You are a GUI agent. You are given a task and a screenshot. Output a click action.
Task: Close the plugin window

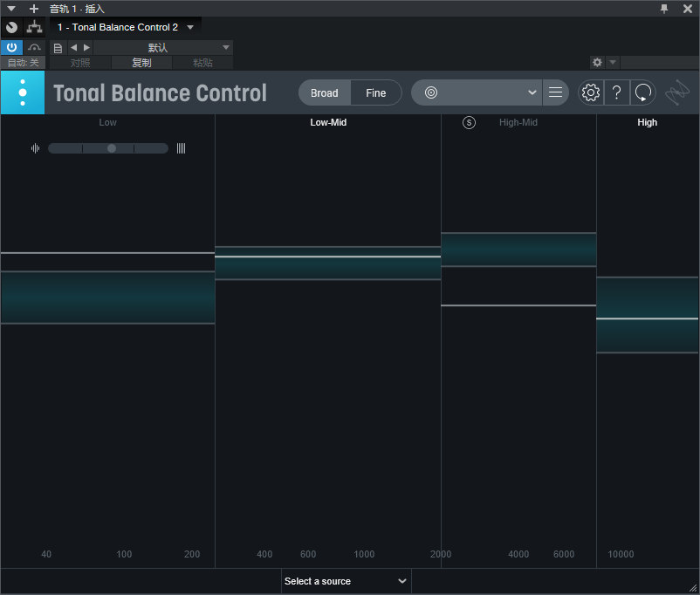(x=688, y=9)
